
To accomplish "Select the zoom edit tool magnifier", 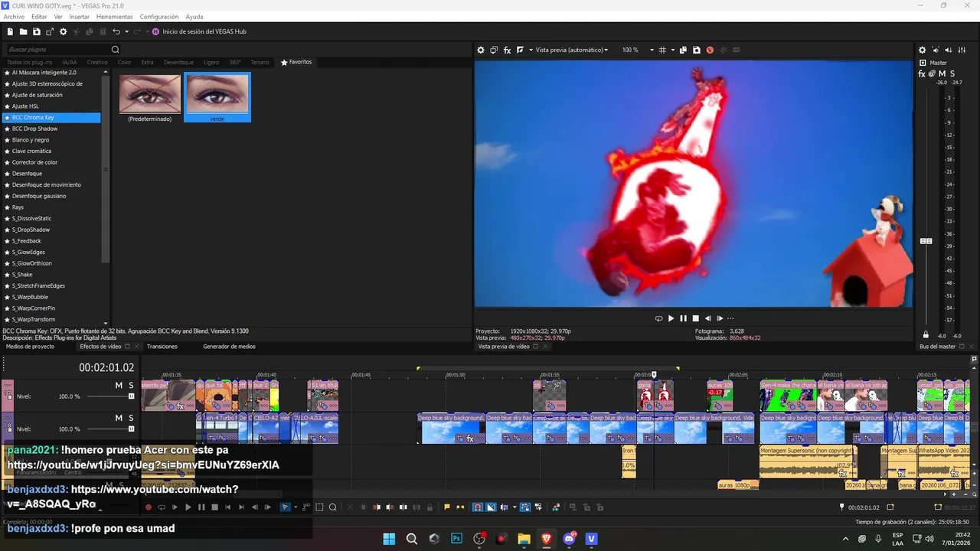I will (x=332, y=507).
